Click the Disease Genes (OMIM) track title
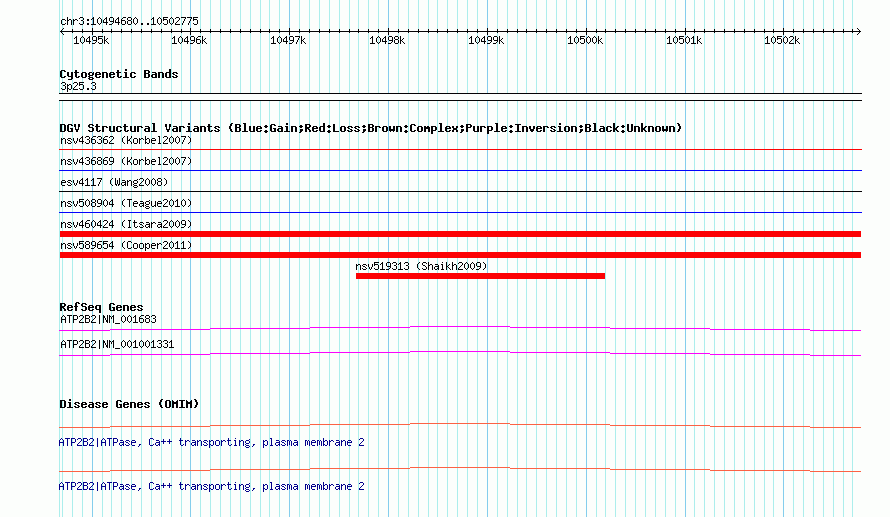 [x=129, y=404]
